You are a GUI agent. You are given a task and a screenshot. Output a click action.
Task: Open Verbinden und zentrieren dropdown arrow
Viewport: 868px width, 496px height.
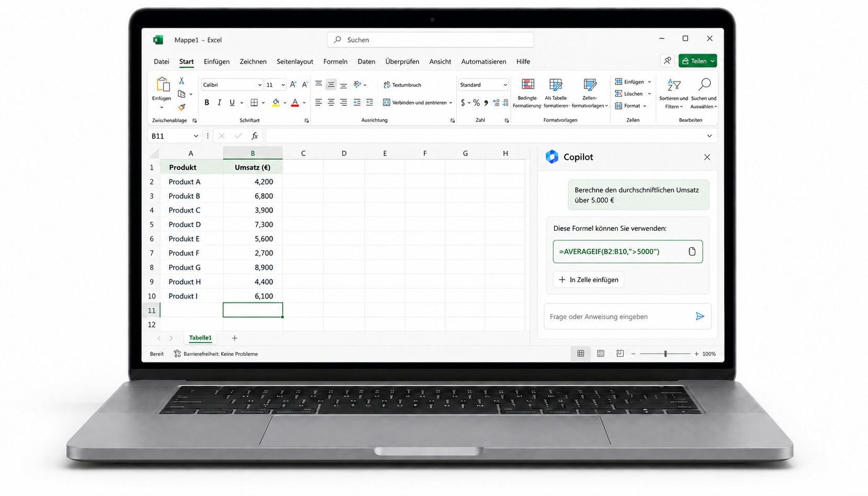(x=450, y=103)
